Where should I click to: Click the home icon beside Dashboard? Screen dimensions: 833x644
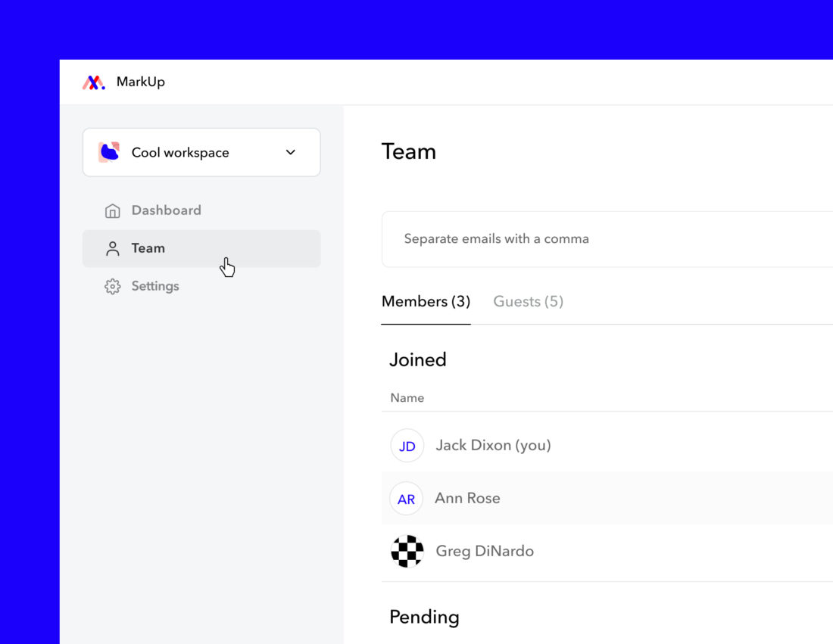click(112, 210)
